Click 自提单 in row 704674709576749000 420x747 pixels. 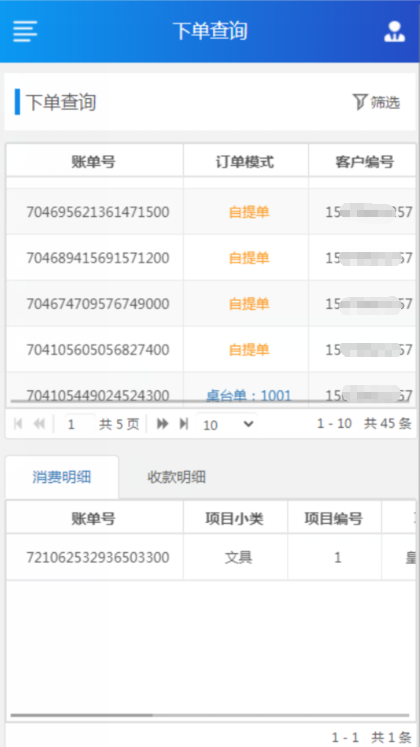tap(249, 304)
